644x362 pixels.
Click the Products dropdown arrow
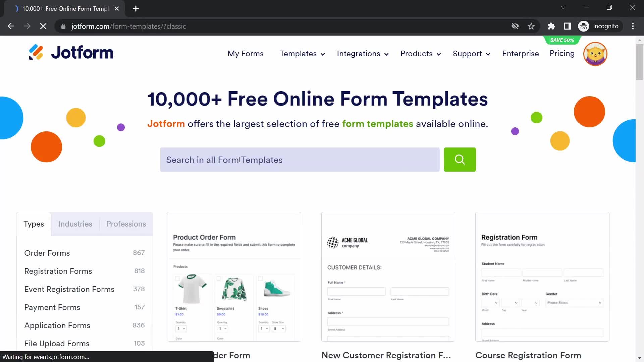tap(438, 54)
